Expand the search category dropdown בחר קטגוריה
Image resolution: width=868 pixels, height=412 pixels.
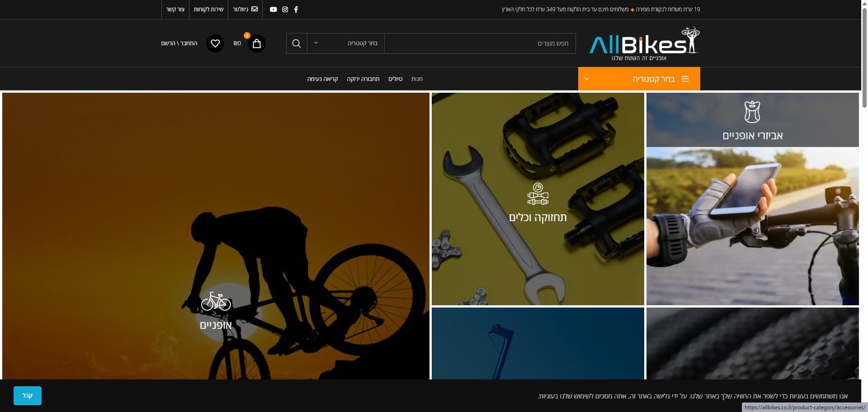[x=346, y=43]
